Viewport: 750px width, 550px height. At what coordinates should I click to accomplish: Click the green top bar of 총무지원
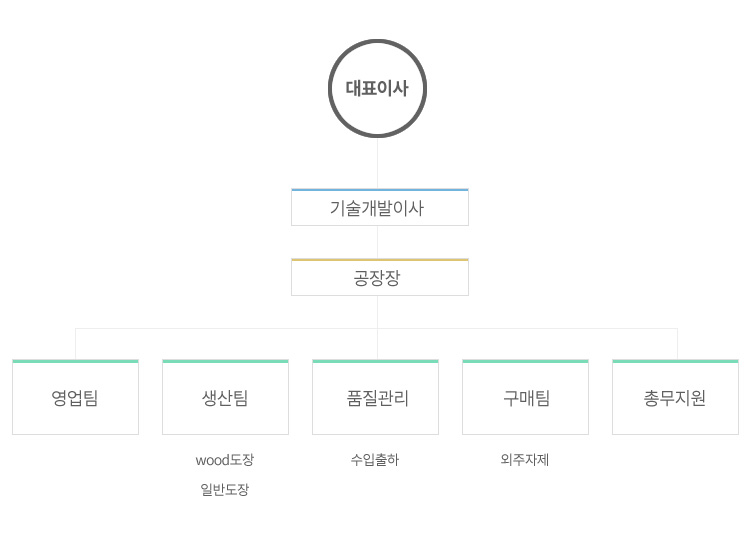(675, 361)
